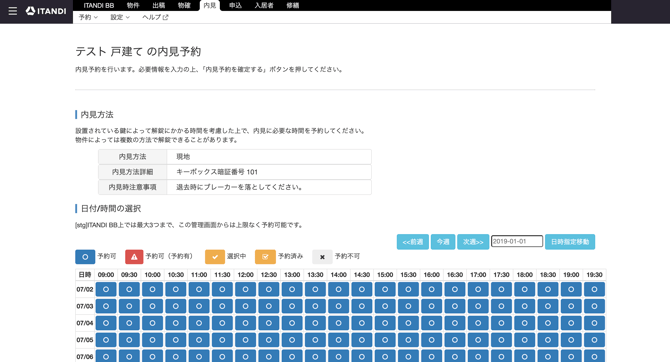
Task: Switch to the 出稿 tab
Action: pos(159,6)
